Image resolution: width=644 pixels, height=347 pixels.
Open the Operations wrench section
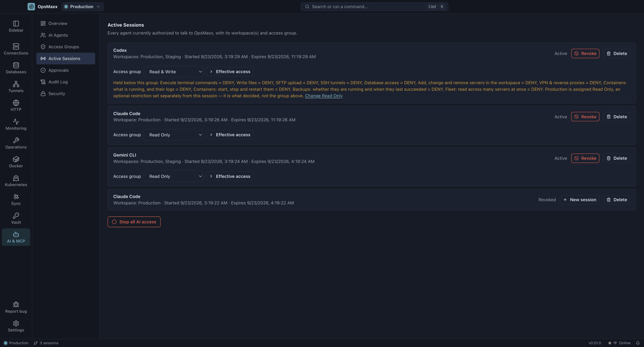coord(16,143)
